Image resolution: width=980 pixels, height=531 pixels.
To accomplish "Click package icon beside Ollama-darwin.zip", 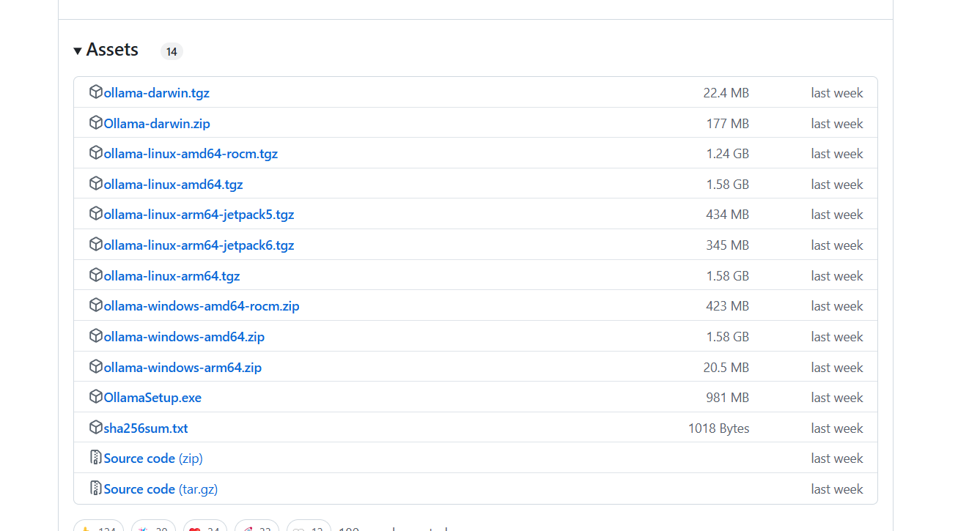I will [x=96, y=123].
